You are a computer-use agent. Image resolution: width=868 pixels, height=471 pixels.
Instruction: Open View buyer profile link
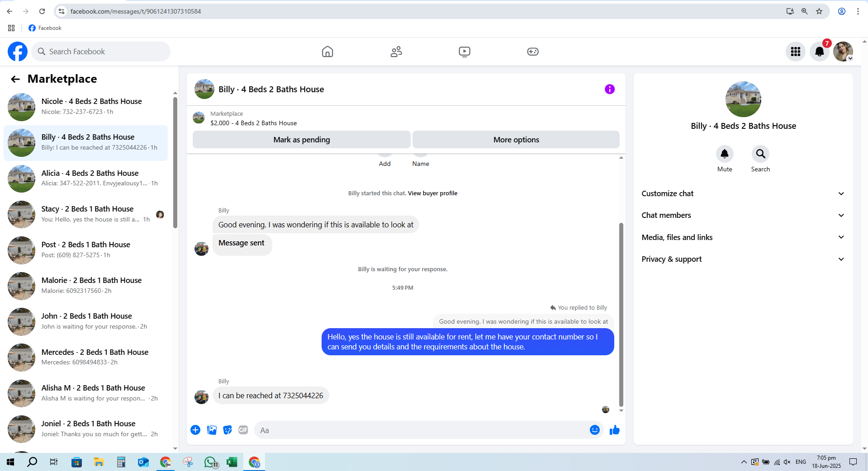coord(432,193)
